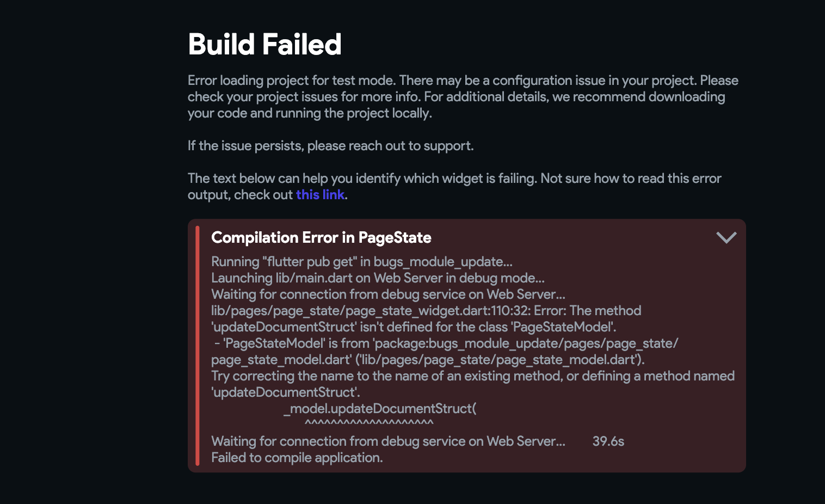The image size is (825, 504).
Task: Open 'this link' for error output help
Action: pyautogui.click(x=320, y=194)
